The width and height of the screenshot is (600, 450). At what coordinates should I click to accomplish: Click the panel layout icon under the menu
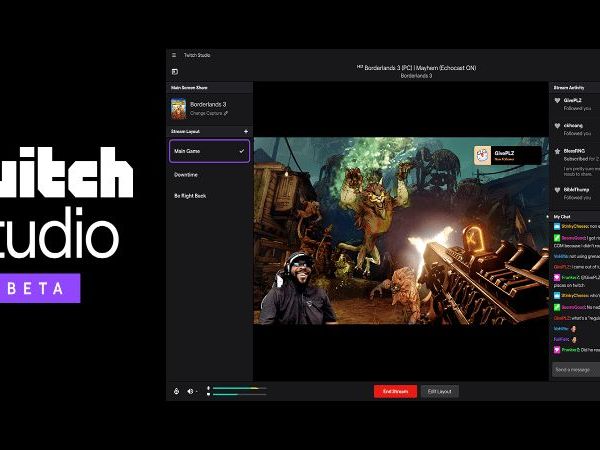coord(175,72)
